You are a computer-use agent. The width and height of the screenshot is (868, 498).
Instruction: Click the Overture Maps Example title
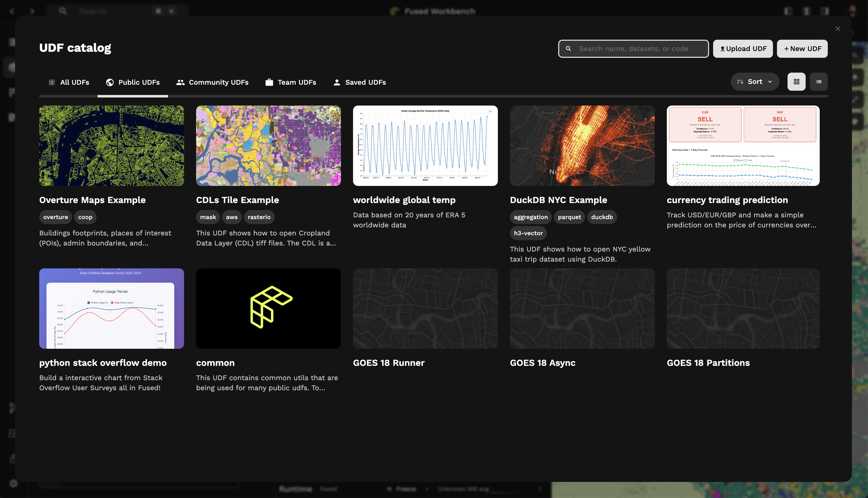pyautogui.click(x=93, y=200)
